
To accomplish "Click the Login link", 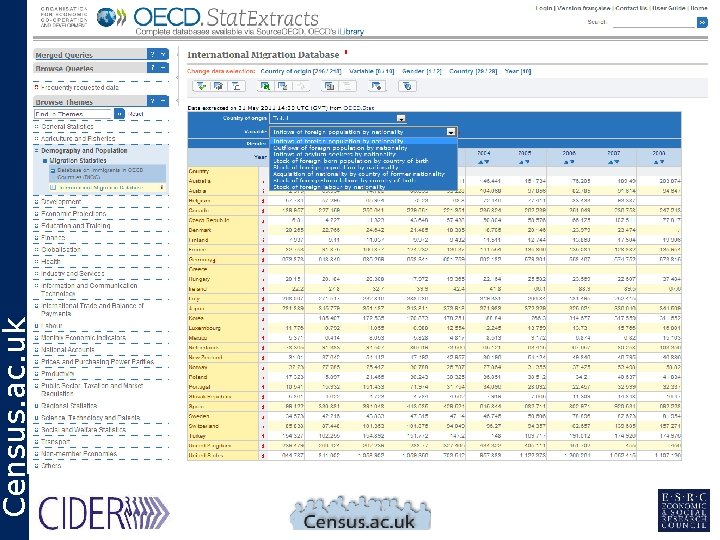I will pyautogui.click(x=543, y=8).
